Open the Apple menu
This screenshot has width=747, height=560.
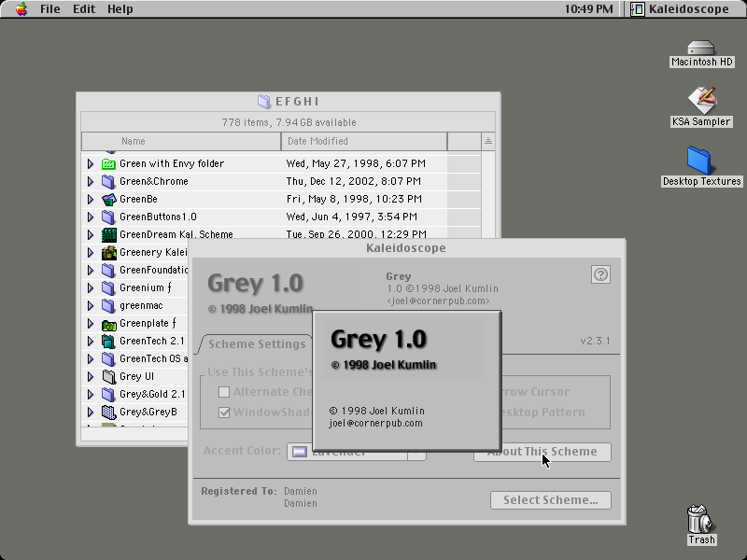click(21, 9)
